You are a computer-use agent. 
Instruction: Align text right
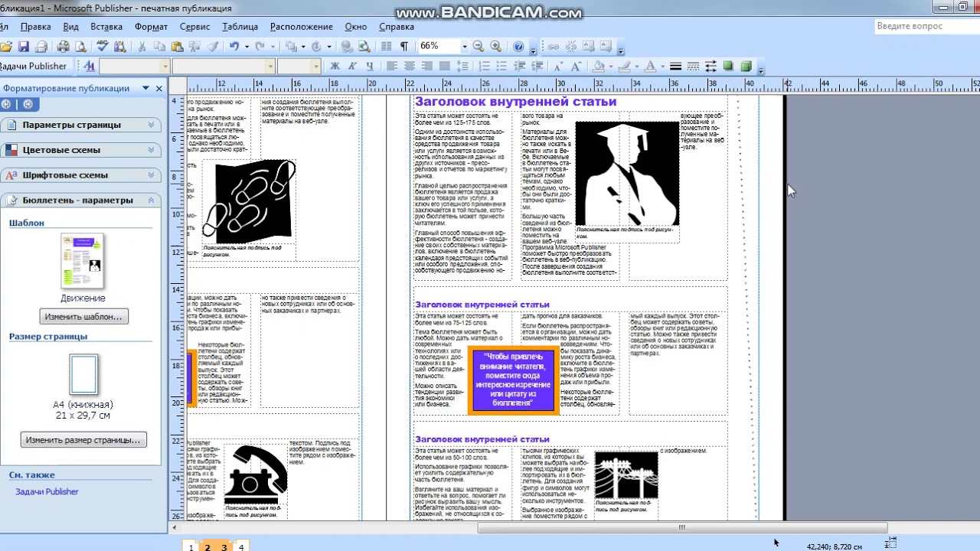click(427, 67)
